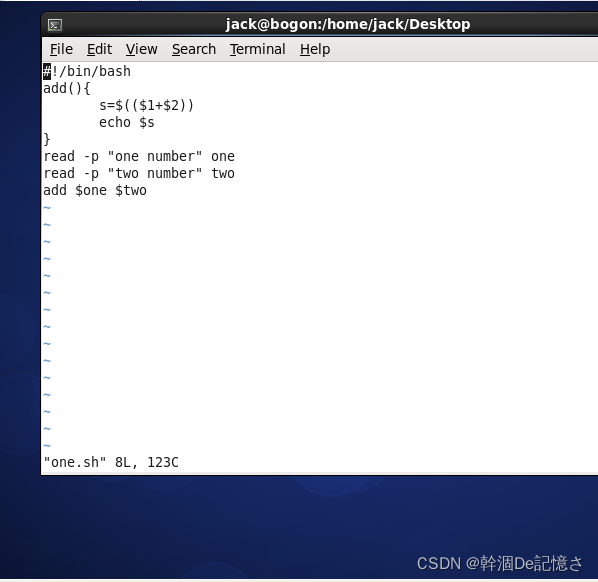Click the window title jack@bogon:/home/jack/Desktop
This screenshot has width=598, height=582.
347,24
